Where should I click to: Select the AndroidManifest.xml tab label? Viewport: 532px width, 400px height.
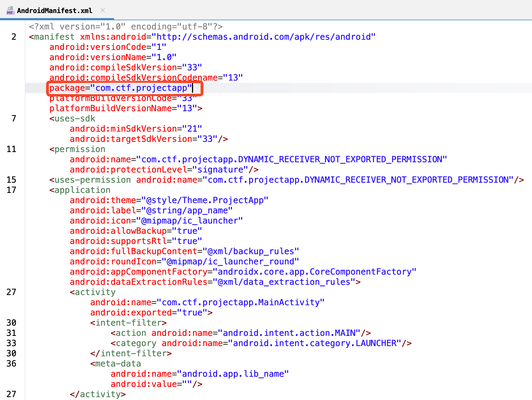point(54,11)
